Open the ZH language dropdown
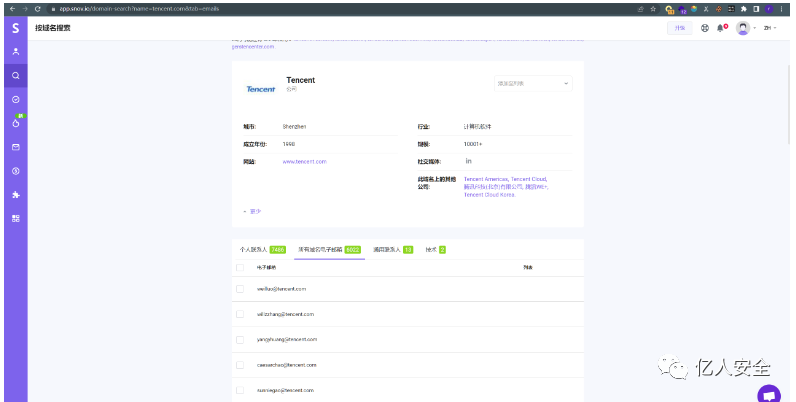Image resolution: width=796 pixels, height=402 pixels. pos(770,28)
